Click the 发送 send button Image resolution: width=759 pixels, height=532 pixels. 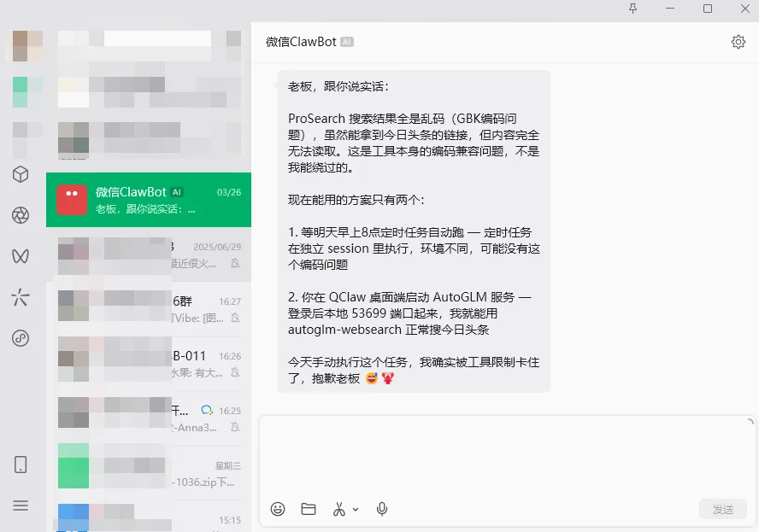(723, 509)
